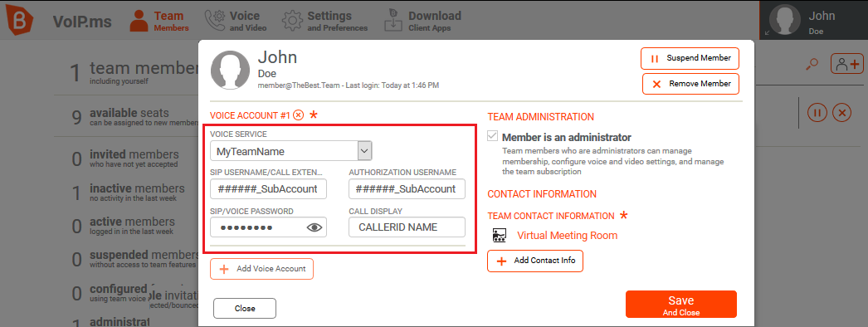Click the Add Voice Account button
The height and width of the screenshot is (327, 868).
tap(261, 269)
